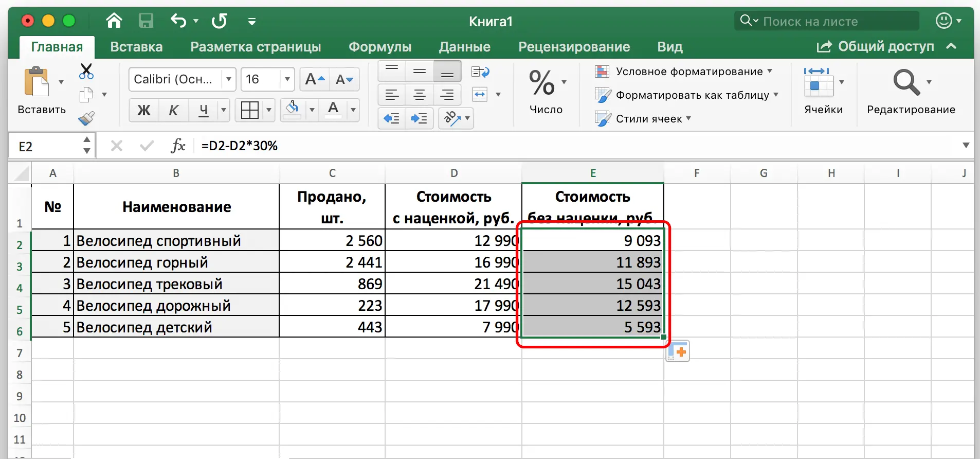This screenshot has height=459, width=980.
Task: Align cell text to the top
Action: pos(392,72)
